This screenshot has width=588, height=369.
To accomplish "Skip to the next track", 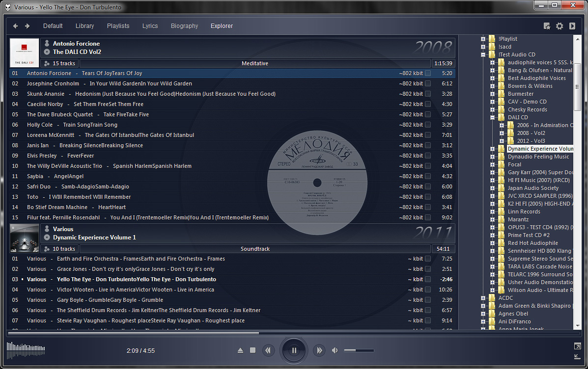I will coord(319,350).
